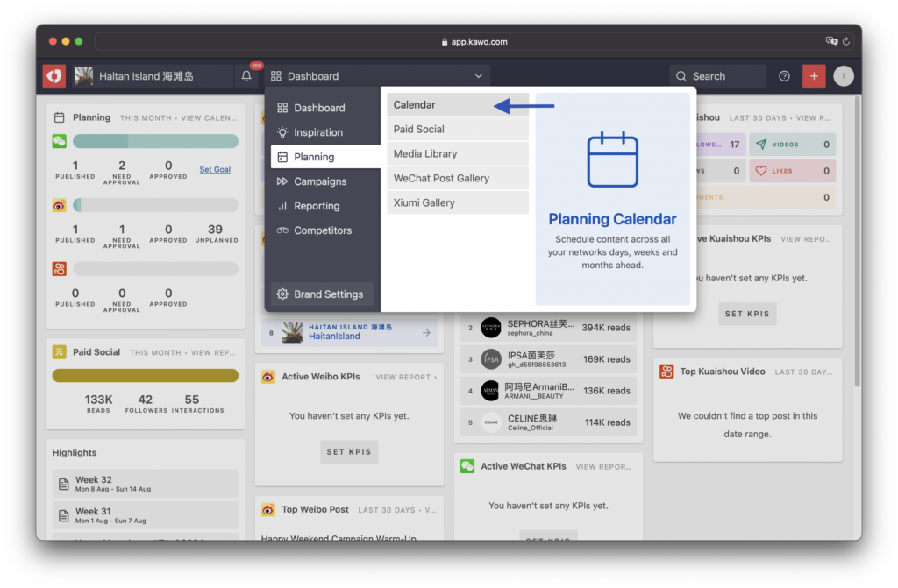Open the notifications bell
The height and width of the screenshot is (588, 898).
(246, 76)
